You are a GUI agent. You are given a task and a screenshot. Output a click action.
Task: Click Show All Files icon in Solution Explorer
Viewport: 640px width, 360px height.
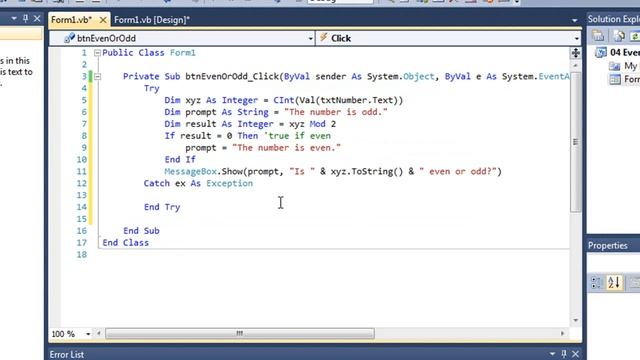[619, 36]
